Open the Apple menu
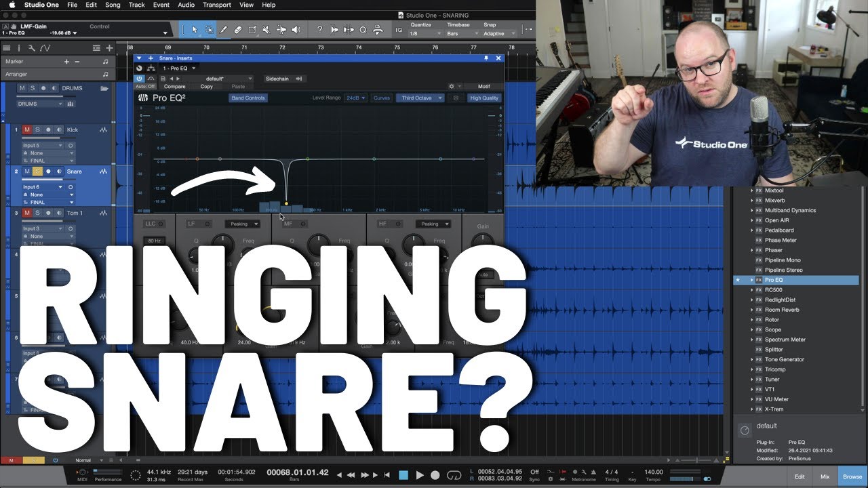This screenshot has height=488, width=868. (12, 5)
